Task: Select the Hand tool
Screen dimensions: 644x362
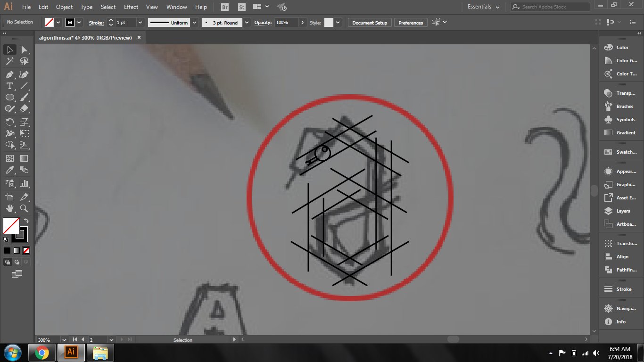Action: pyautogui.click(x=9, y=208)
